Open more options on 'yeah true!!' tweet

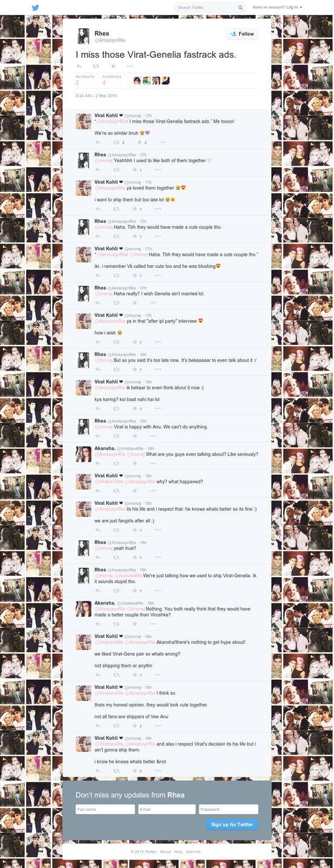pyautogui.click(x=158, y=558)
